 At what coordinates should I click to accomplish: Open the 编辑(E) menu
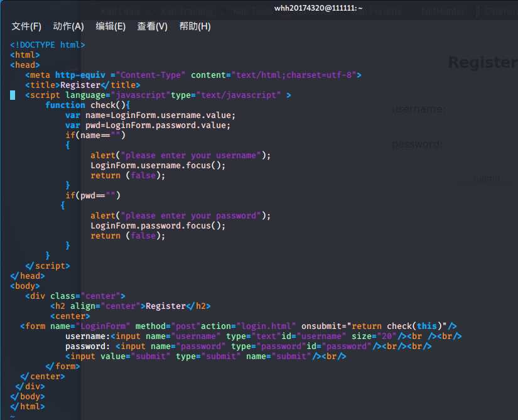point(111,26)
